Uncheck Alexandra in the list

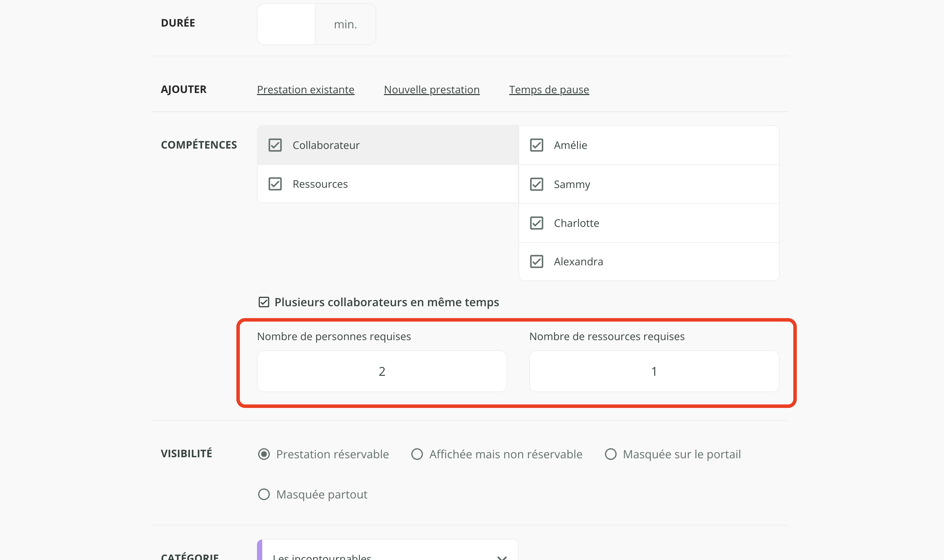tap(536, 261)
